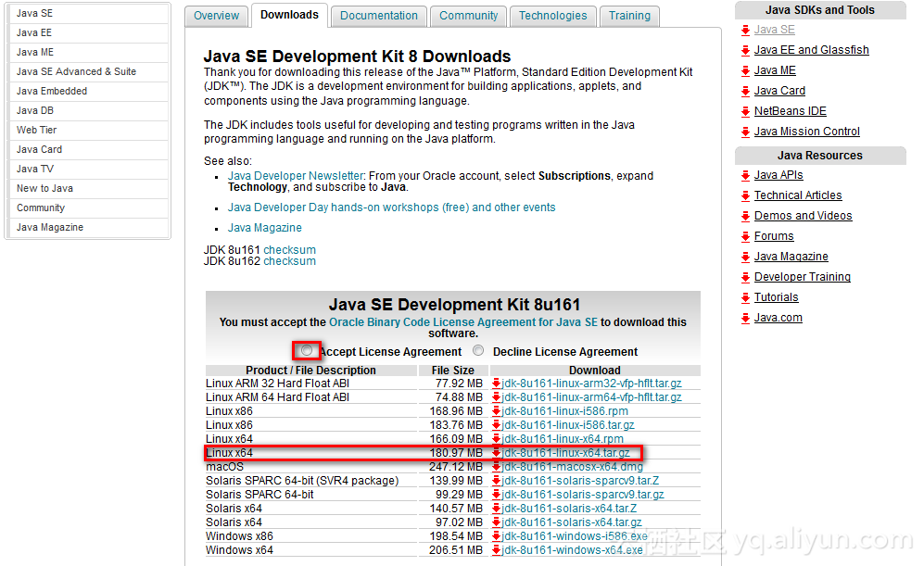
Task: Click download icon for linux-arm64-vfp-hflt.tar.gz
Action: (x=496, y=397)
